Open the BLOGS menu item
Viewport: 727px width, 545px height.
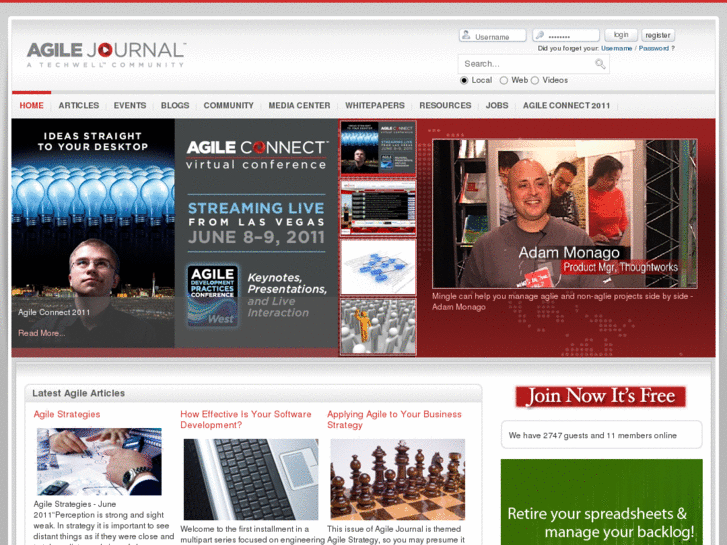pos(175,105)
